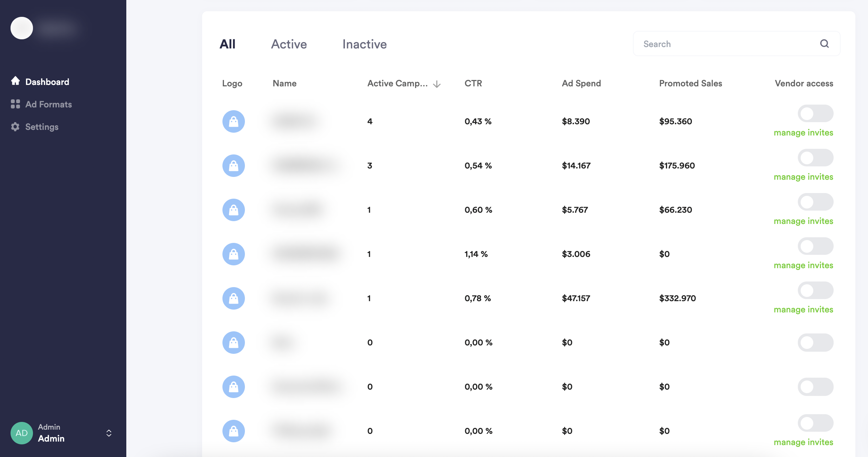Click the $14.167 ad spend value

pos(576,166)
